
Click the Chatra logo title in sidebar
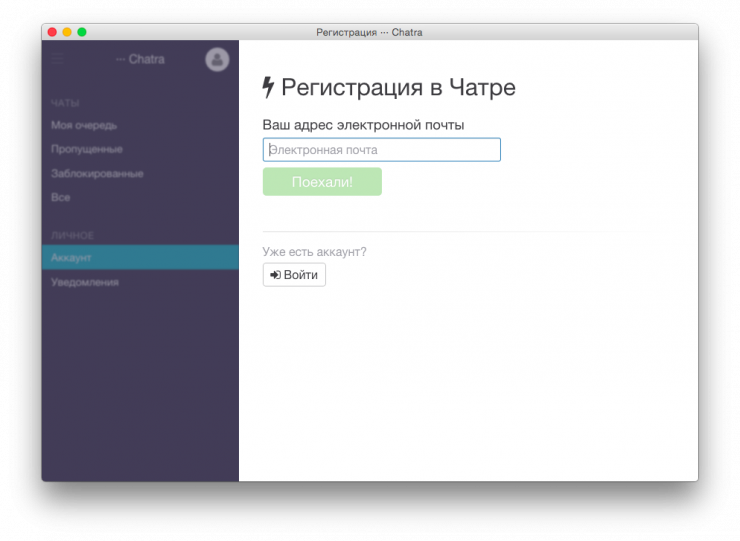click(140, 60)
